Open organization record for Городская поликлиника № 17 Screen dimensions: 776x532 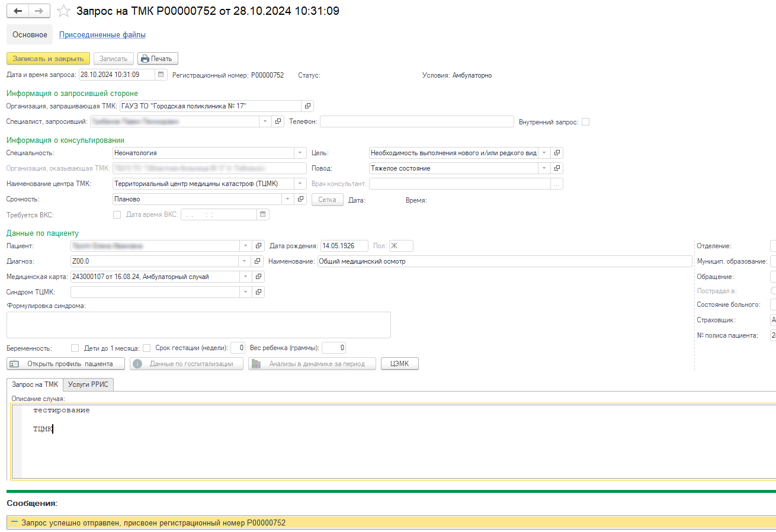pyautogui.click(x=307, y=106)
